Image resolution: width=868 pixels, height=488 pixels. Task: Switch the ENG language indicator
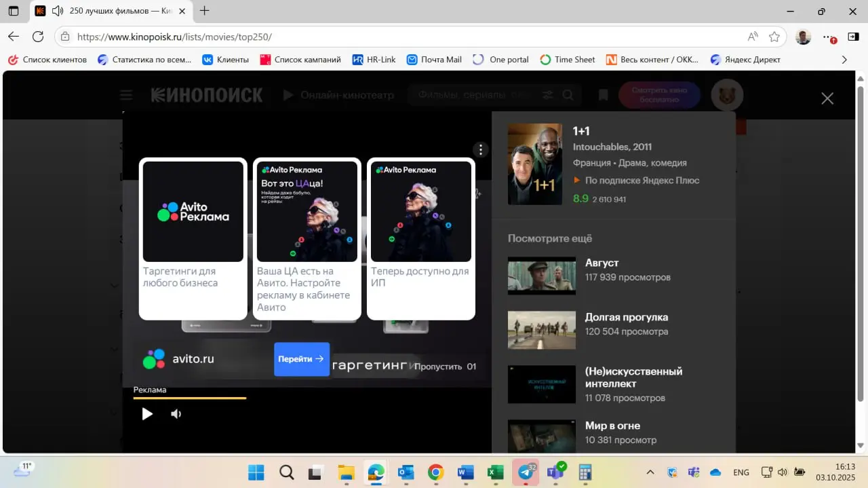click(x=741, y=472)
